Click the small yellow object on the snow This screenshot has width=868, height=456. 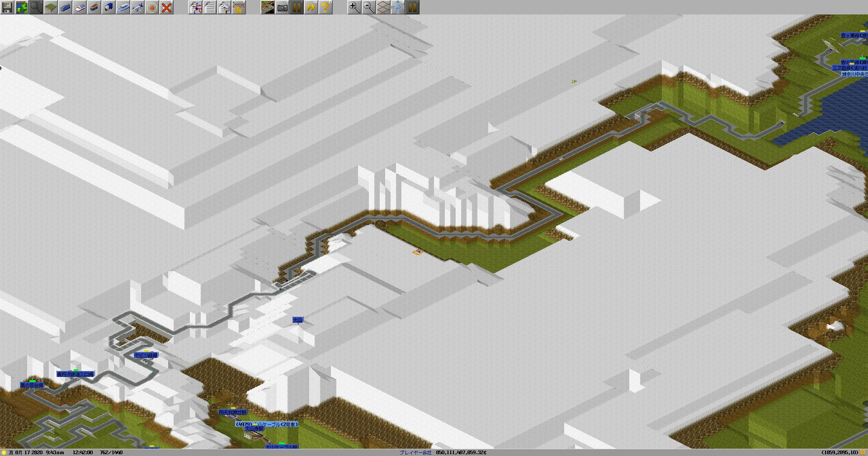tap(574, 81)
